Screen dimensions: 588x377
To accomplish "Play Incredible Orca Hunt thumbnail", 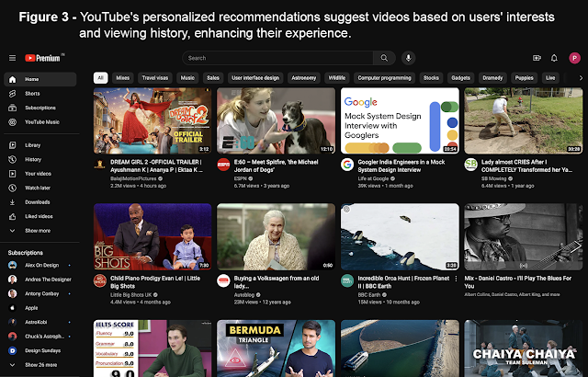I will [400, 236].
